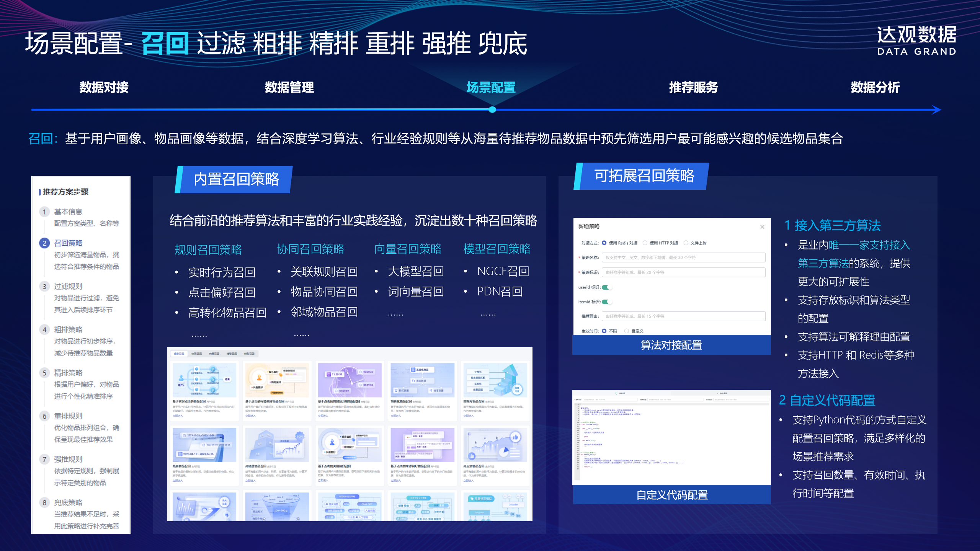
Task: Click 立即进入 link under 基于实时点击的物品召回
Action: pyautogui.click(x=178, y=416)
